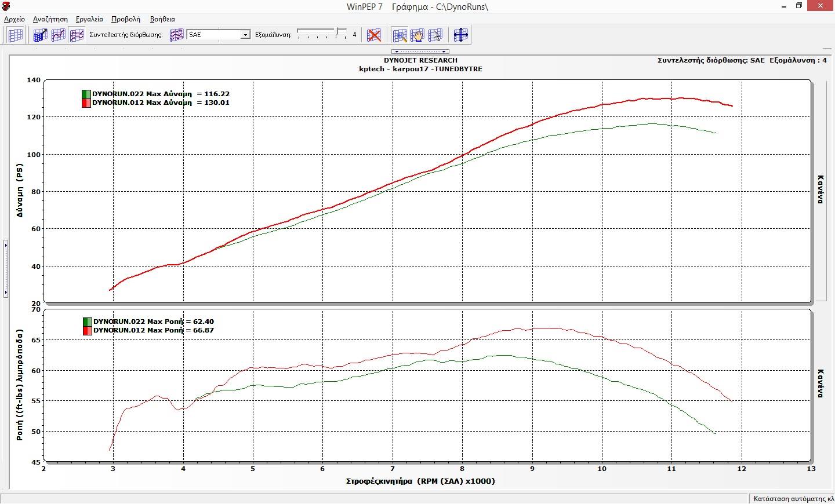Click the Συντελεστής διόρθωσης: toolbar label
Viewport: 835px width, 504px height.
click(126, 35)
